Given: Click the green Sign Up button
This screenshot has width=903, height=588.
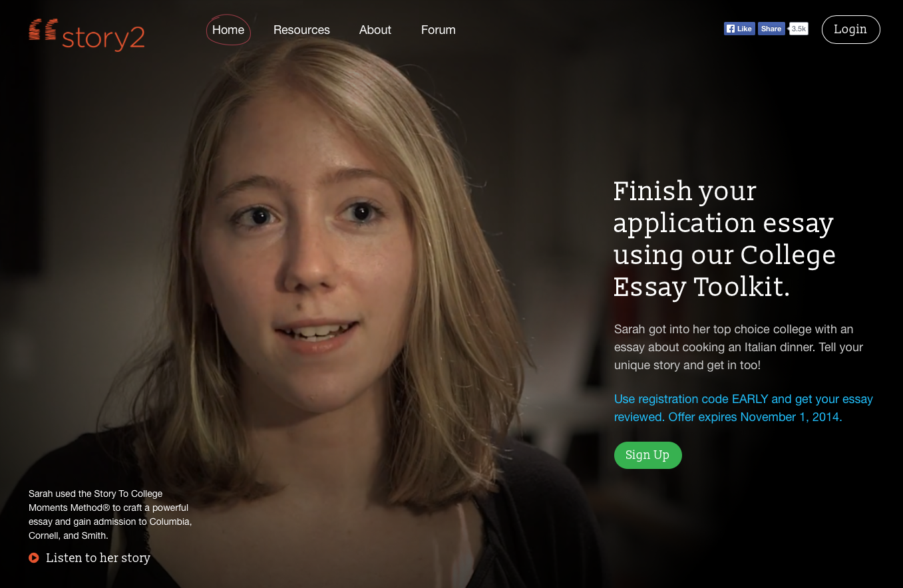Looking at the screenshot, I should [x=647, y=455].
